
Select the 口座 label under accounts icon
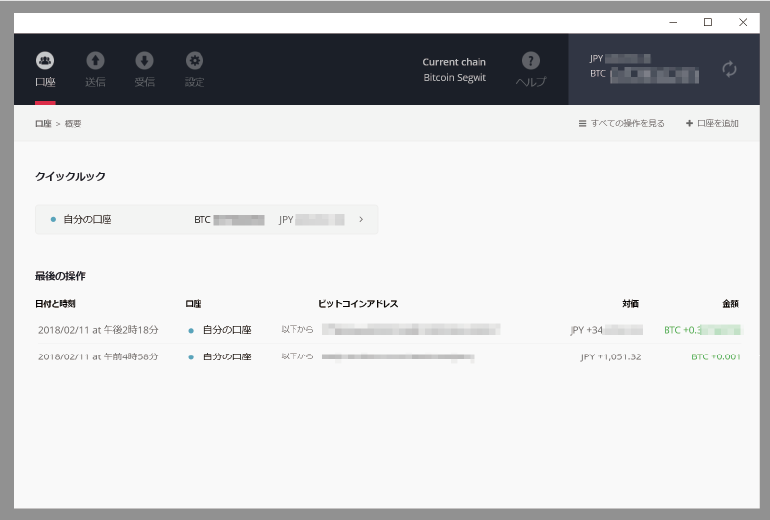(45, 82)
